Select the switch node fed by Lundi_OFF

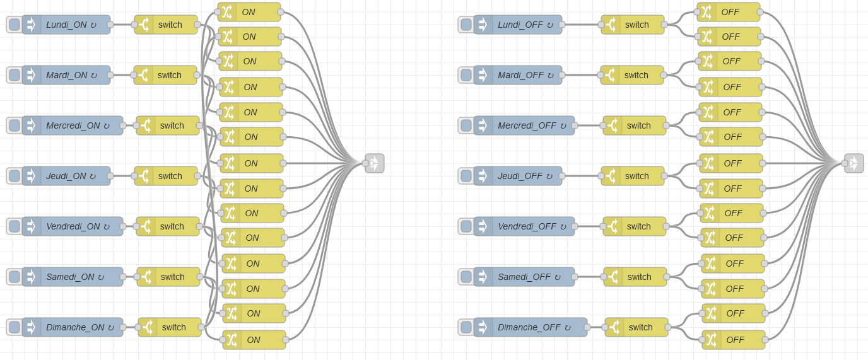click(x=636, y=25)
